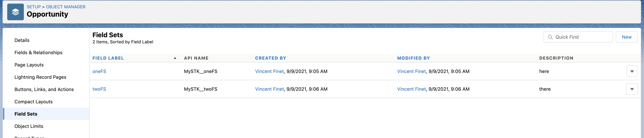View Vincent Finet's profile in Created By column
This screenshot has width=644, height=138.
tap(269, 71)
